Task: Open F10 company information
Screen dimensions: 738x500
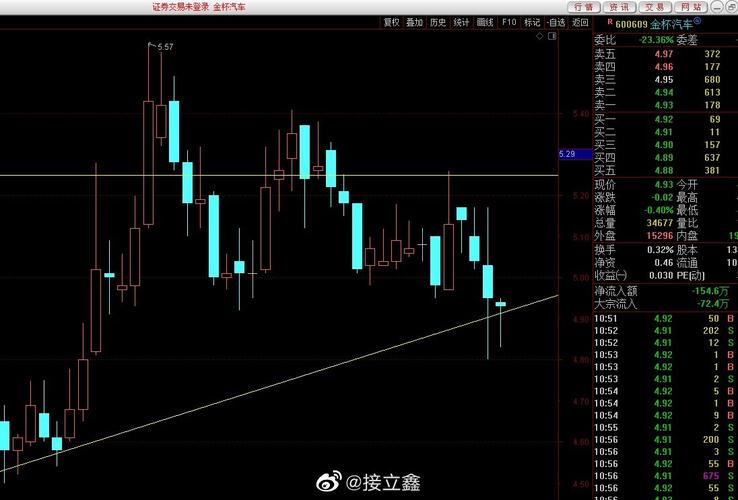Action: point(509,22)
